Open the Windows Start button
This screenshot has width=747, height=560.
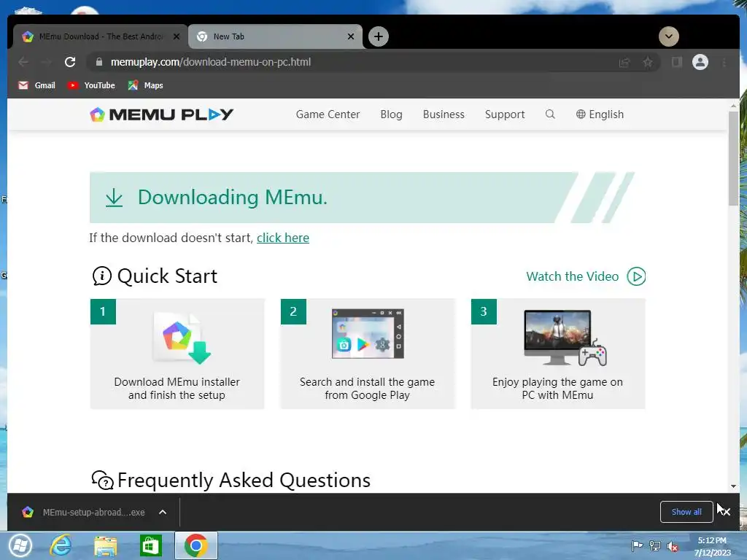coord(20,545)
